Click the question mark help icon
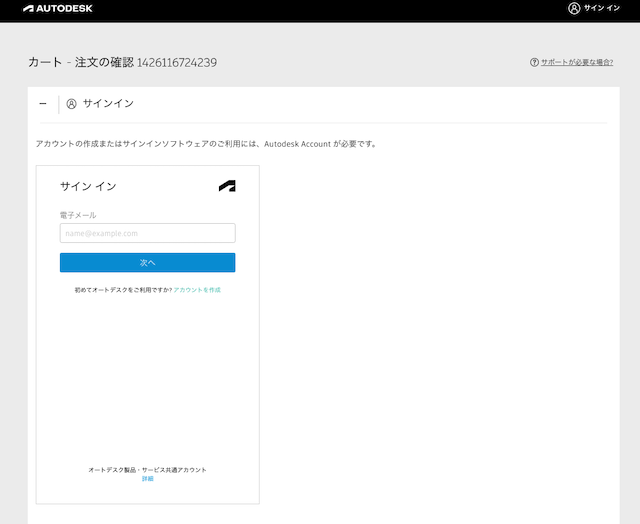The width and height of the screenshot is (640, 524). (534, 62)
